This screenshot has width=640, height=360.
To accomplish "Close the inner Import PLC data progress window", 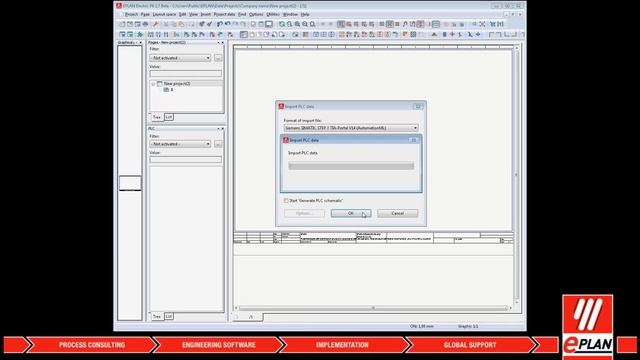I will [x=413, y=140].
